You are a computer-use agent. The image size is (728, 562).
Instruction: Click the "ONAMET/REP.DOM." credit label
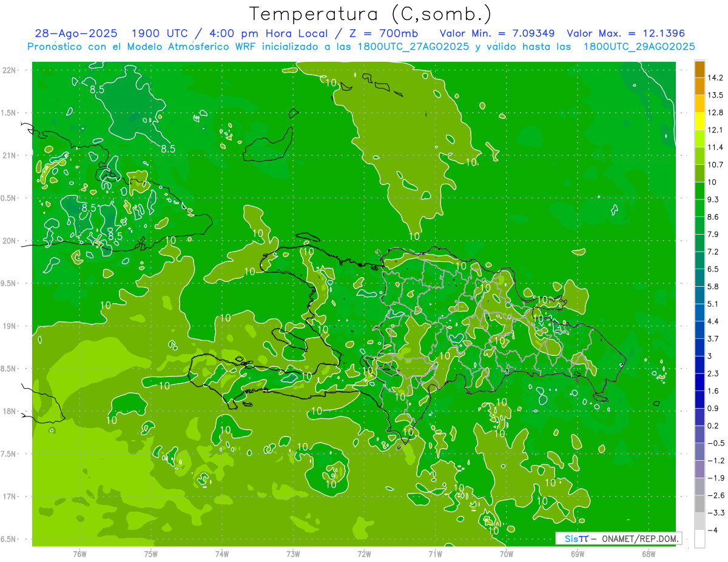coord(641,538)
